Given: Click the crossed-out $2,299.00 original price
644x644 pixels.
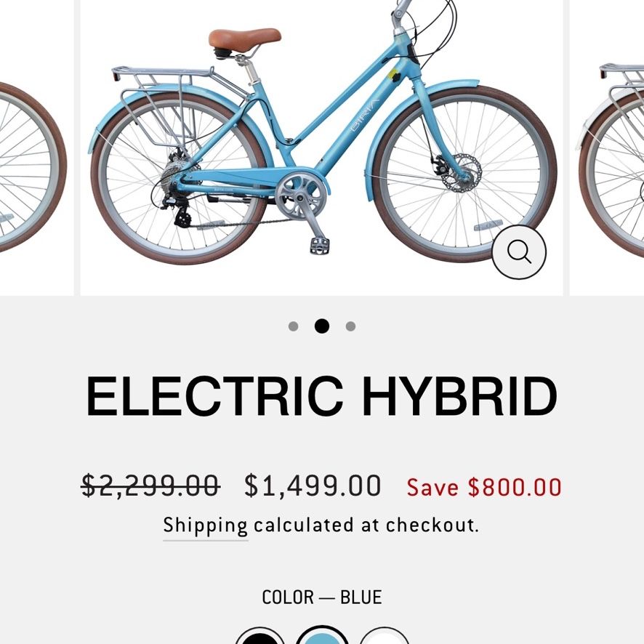Looking at the screenshot, I should [150, 486].
